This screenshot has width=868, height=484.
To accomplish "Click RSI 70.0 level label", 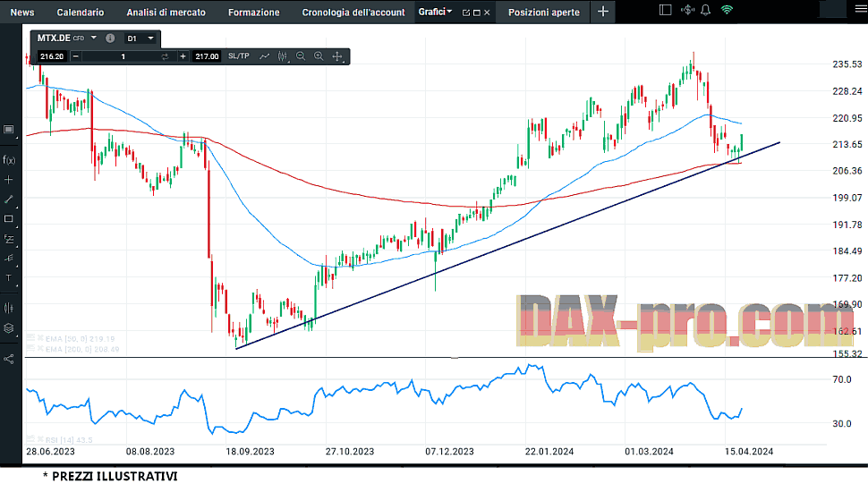I will click(842, 379).
